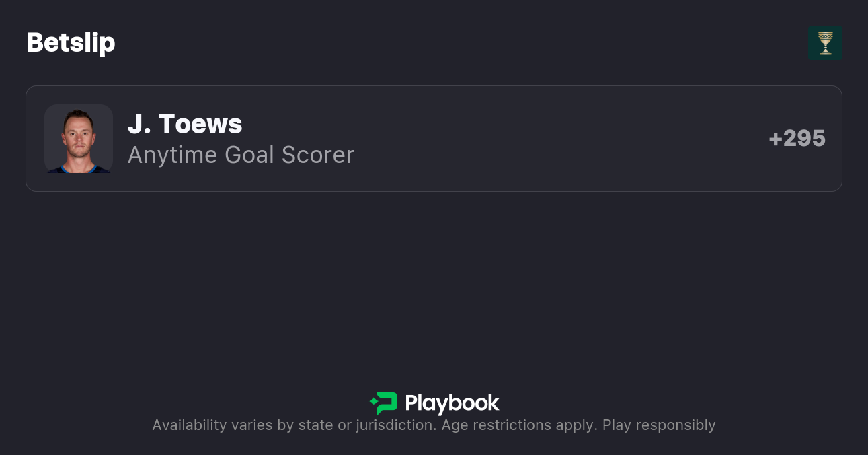Click the "Play responsibly" disclaimer text
The width and height of the screenshot is (868, 455).
click(659, 425)
